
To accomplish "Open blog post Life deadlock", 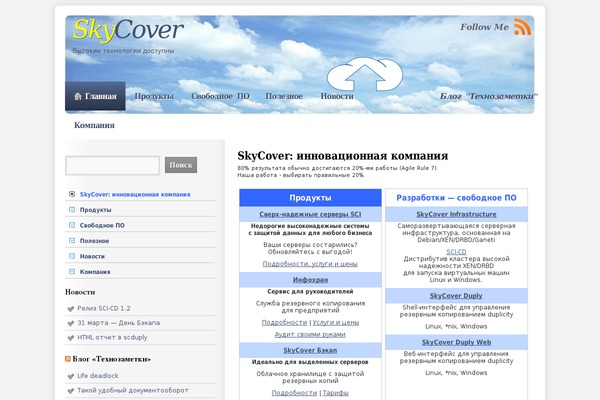I will [x=98, y=376].
